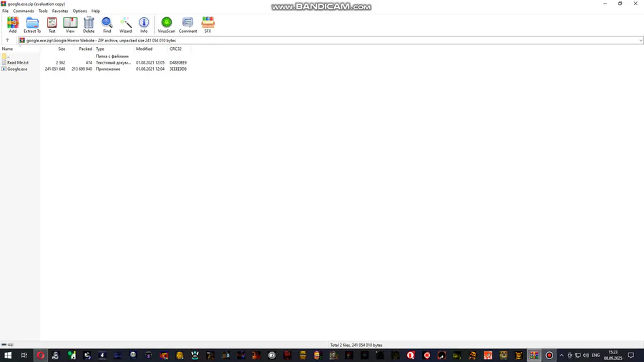Image resolution: width=644 pixels, height=362 pixels.
Task: Click the WinRAR taskbar icon
Action: [534, 356]
